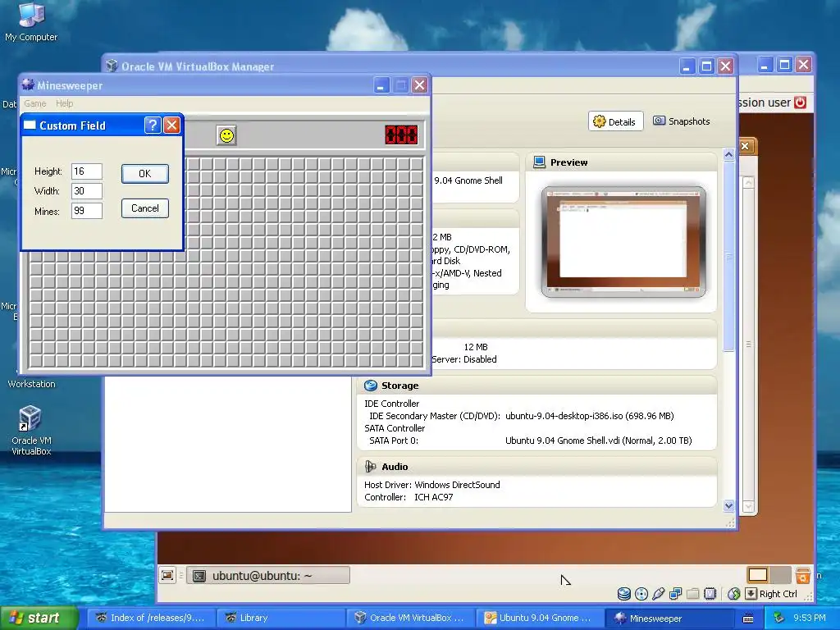
Task: Click the show desktop icon in the Ubuntu bottom panel
Action: point(167,575)
